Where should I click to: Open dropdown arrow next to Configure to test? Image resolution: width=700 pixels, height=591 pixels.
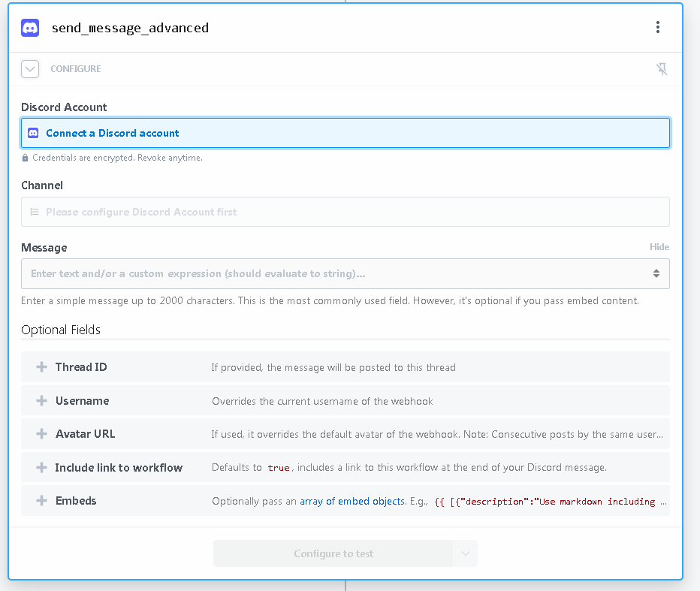point(466,553)
